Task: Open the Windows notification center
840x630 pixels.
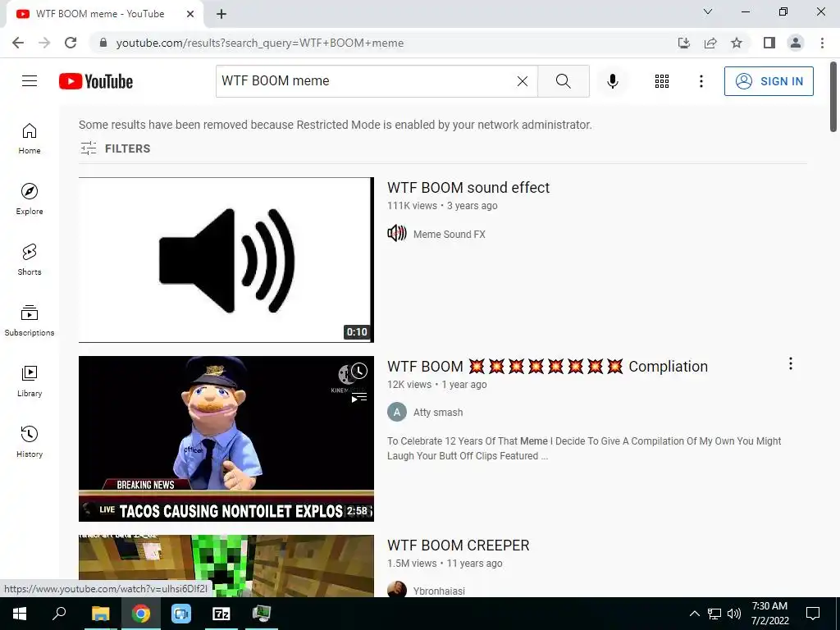Action: 813,614
